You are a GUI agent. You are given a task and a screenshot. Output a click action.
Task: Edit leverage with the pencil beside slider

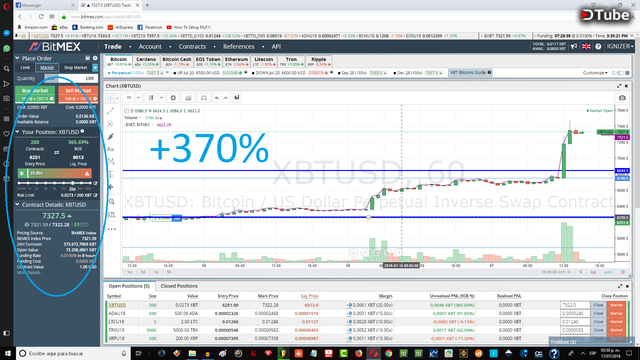point(95,183)
